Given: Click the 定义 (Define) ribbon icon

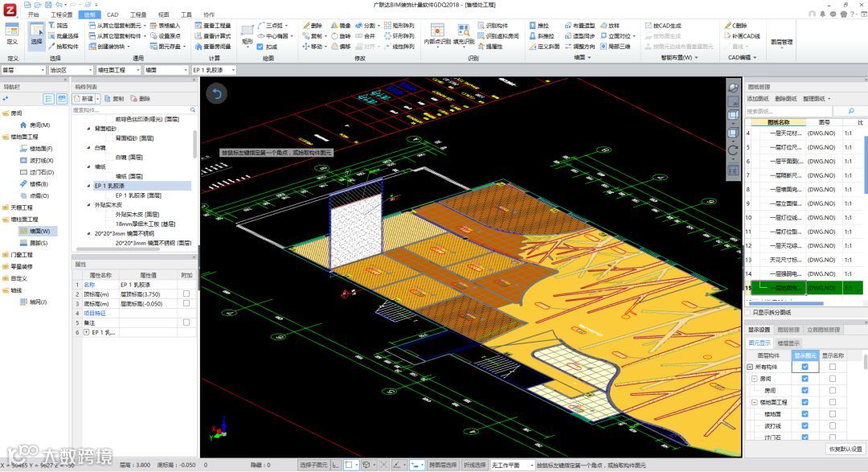Looking at the screenshot, I should pos(11,35).
